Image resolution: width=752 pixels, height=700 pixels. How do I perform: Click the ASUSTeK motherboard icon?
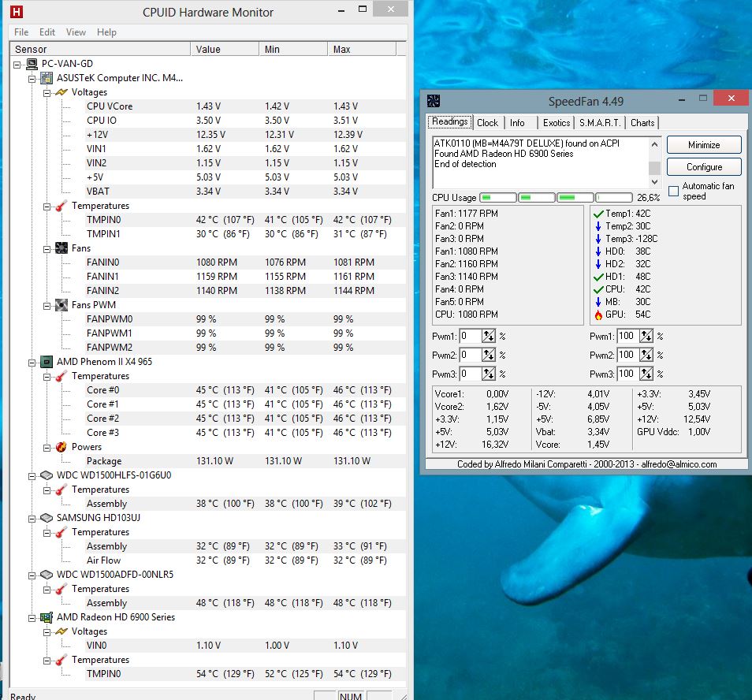(x=47, y=78)
